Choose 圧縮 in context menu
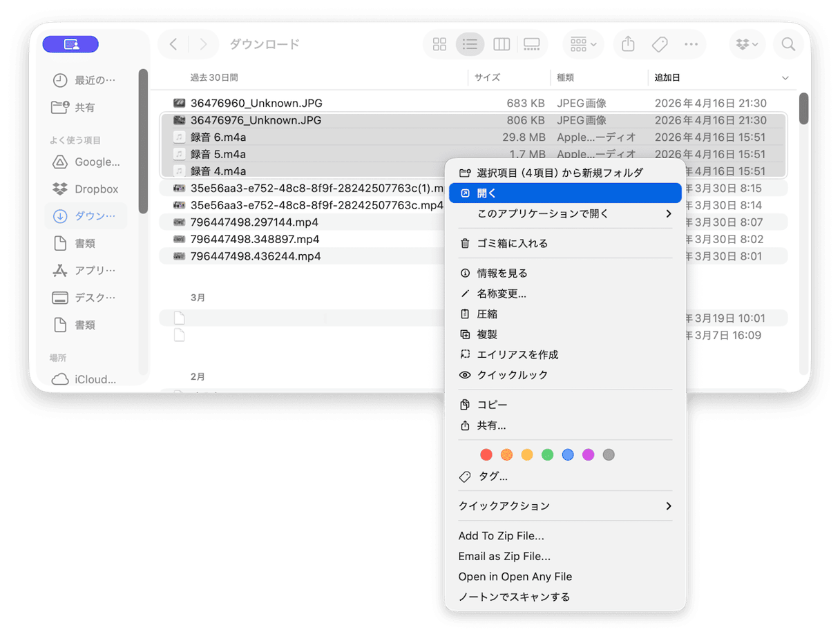Screen dimensions: 840x634 (x=565, y=314)
